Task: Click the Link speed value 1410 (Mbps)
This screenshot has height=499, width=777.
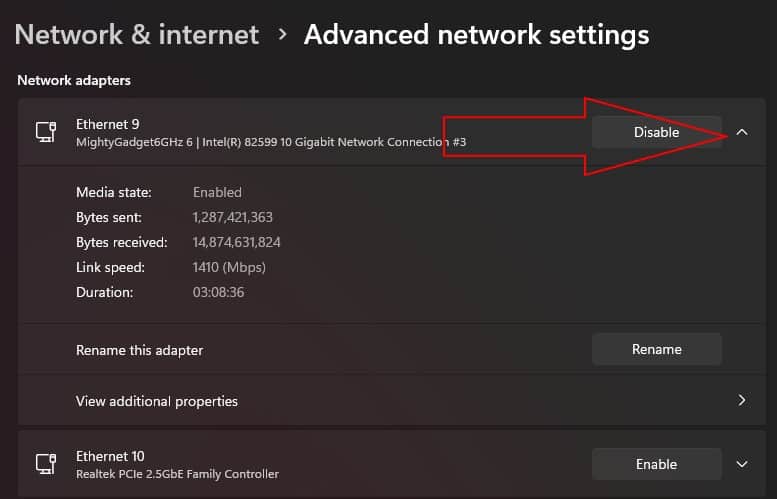Action: pos(229,267)
